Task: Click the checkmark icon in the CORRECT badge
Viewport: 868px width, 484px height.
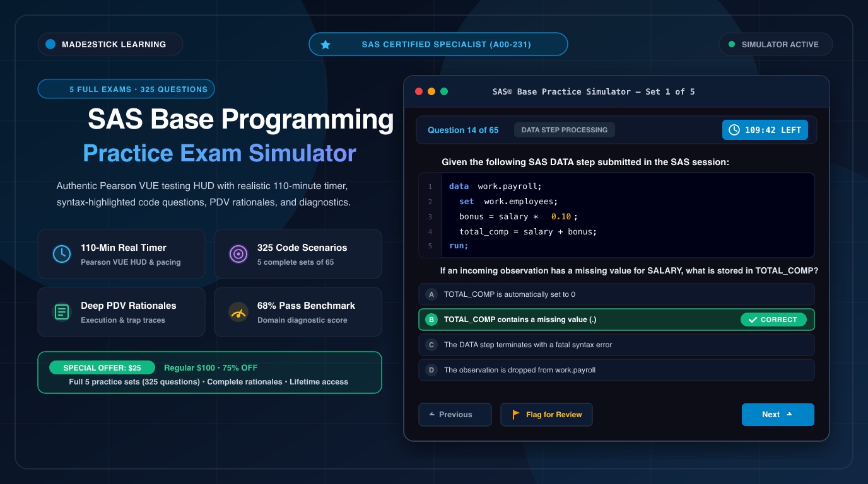Action: coord(752,320)
